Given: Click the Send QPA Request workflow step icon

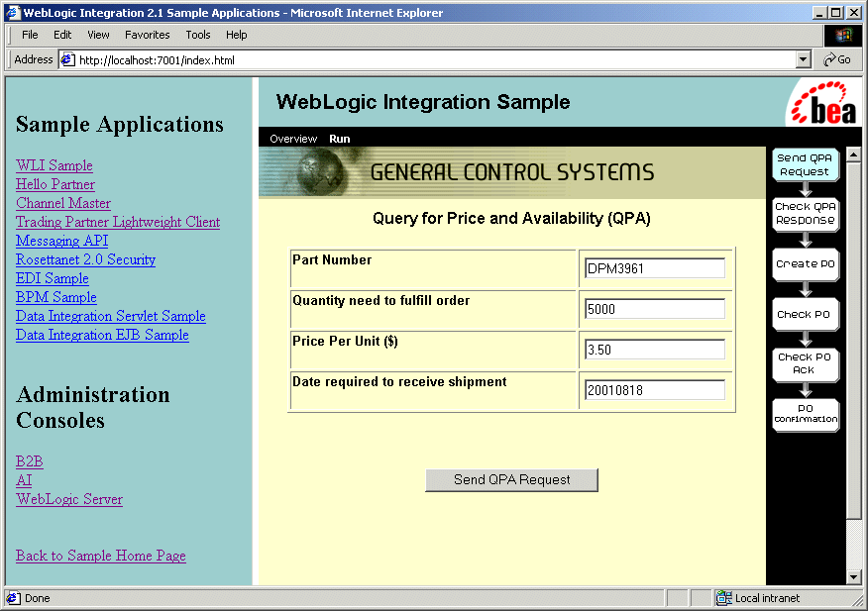Looking at the screenshot, I should [805, 164].
